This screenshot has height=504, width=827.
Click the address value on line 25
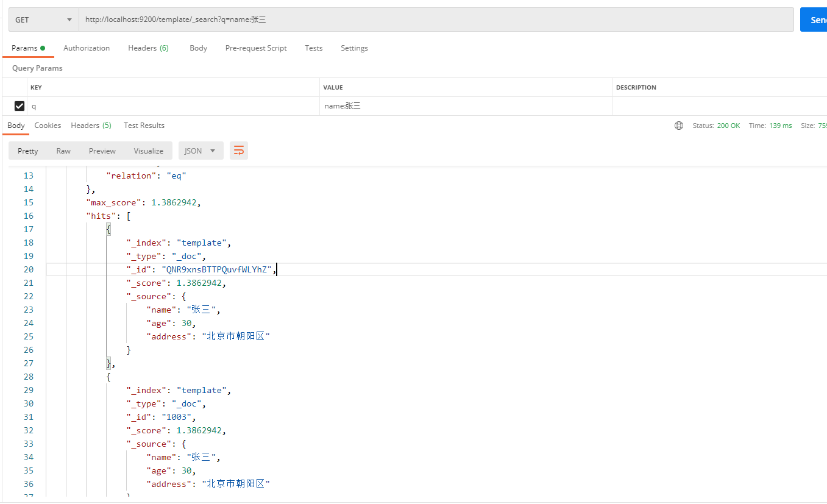(236, 336)
